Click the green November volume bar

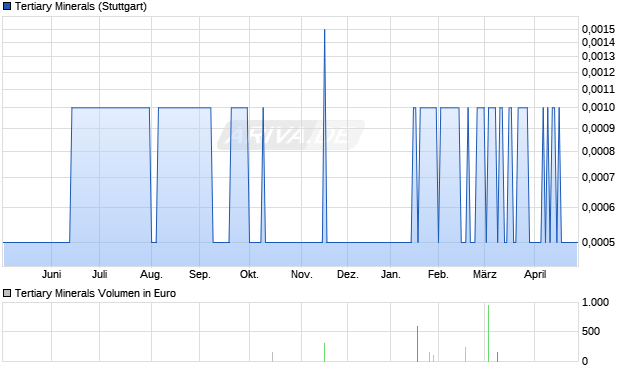pos(325,352)
